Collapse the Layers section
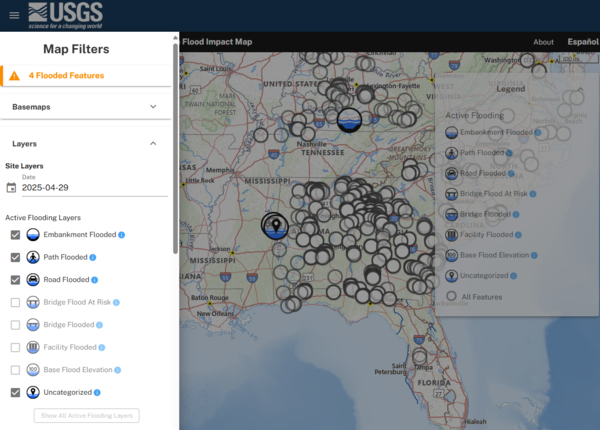The image size is (600, 430). point(153,144)
